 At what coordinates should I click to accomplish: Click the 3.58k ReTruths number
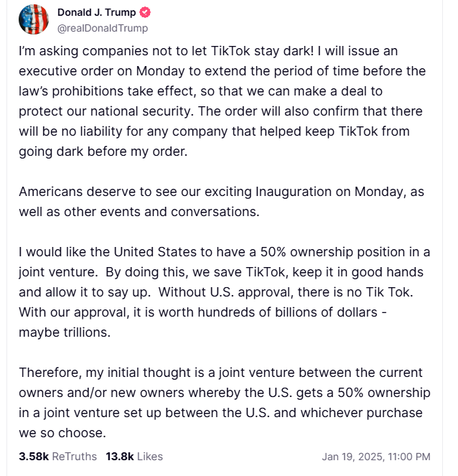click(33, 456)
